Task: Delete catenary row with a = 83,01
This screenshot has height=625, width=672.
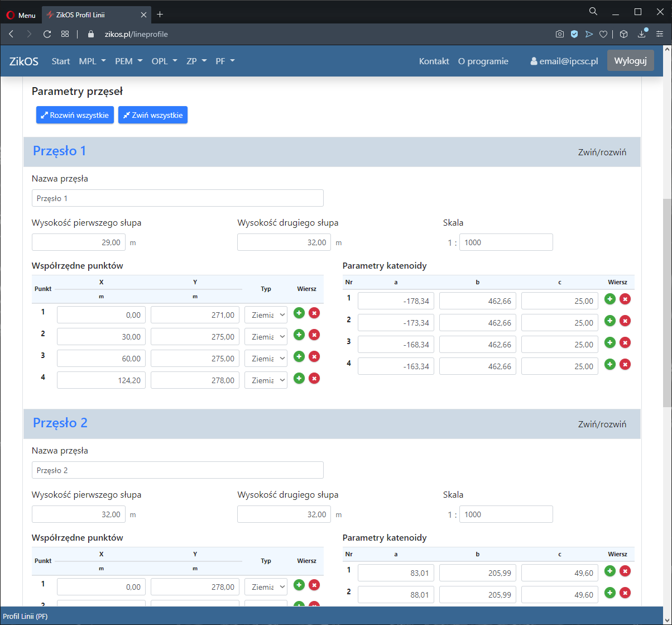Action: (625, 571)
